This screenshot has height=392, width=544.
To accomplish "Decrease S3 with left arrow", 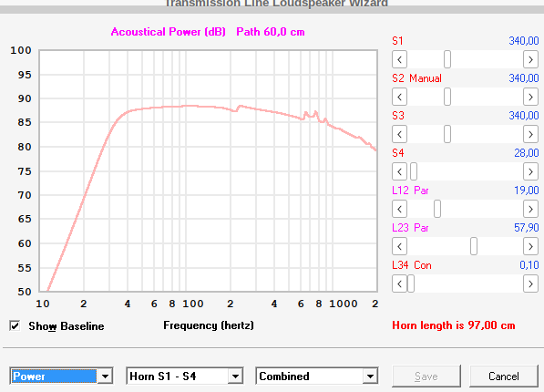I will pos(399,134).
